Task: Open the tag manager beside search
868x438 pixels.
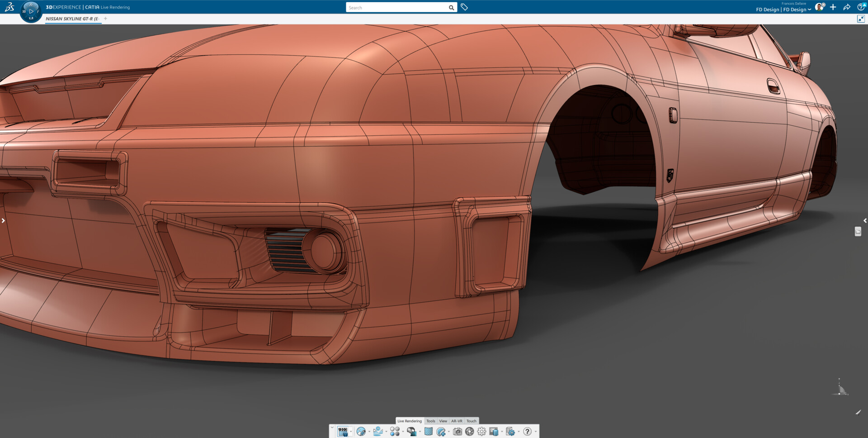Action: pos(464,7)
